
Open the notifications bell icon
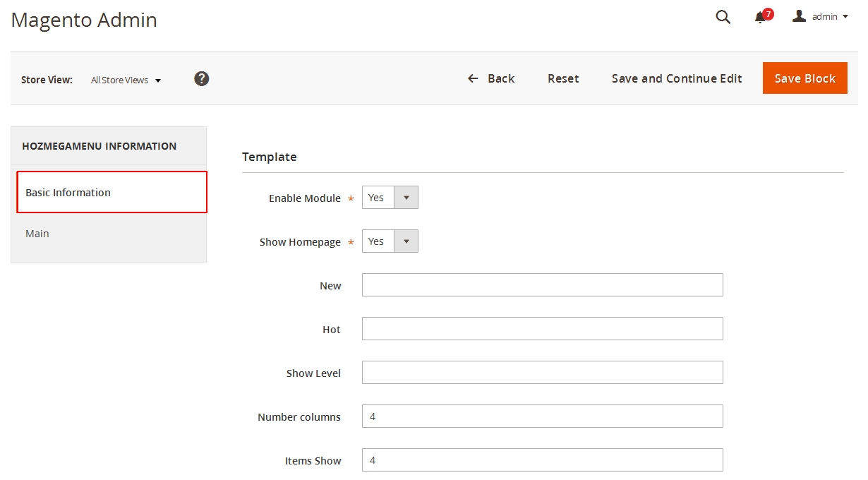click(759, 18)
